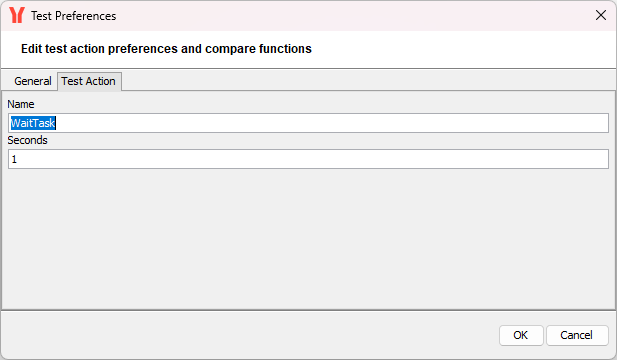The height and width of the screenshot is (360, 617).
Task: Click the Edit test action preferences heading
Action: (166, 49)
